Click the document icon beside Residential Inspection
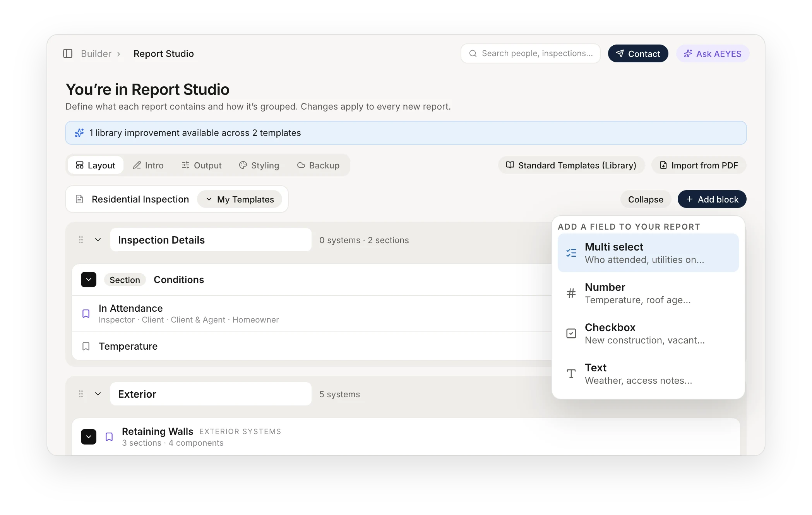The image size is (812, 515). (x=79, y=199)
